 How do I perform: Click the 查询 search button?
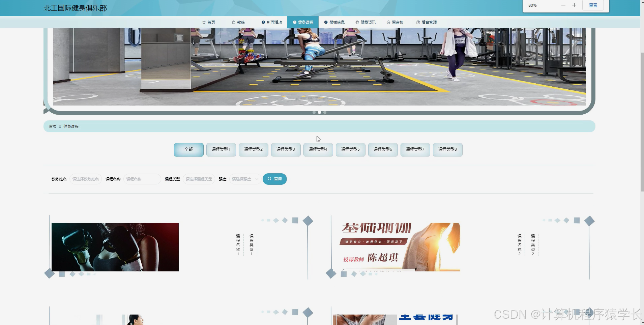pyautogui.click(x=275, y=179)
